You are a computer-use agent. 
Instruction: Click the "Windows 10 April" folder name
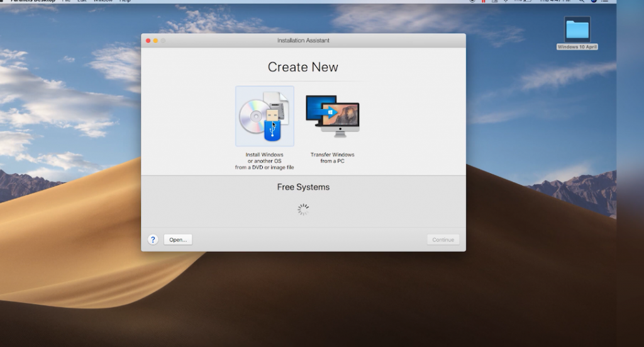point(577,47)
